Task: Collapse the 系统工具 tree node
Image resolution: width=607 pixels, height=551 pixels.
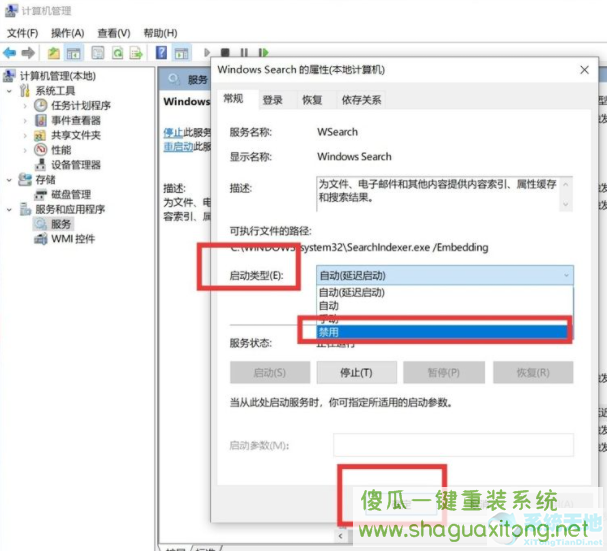Action: 9,91
